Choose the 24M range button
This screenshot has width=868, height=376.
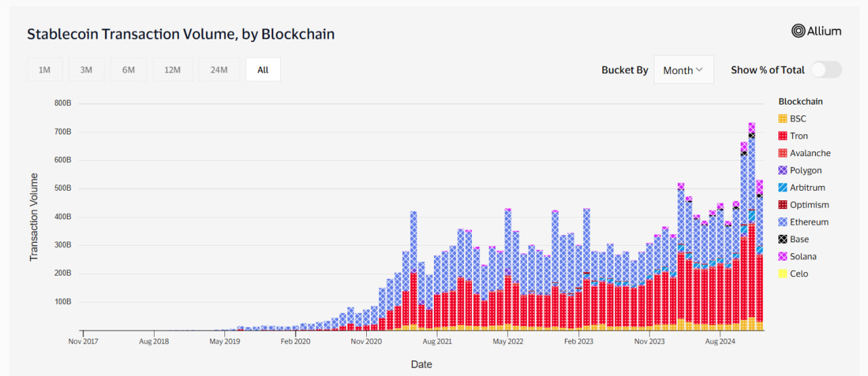[219, 70]
